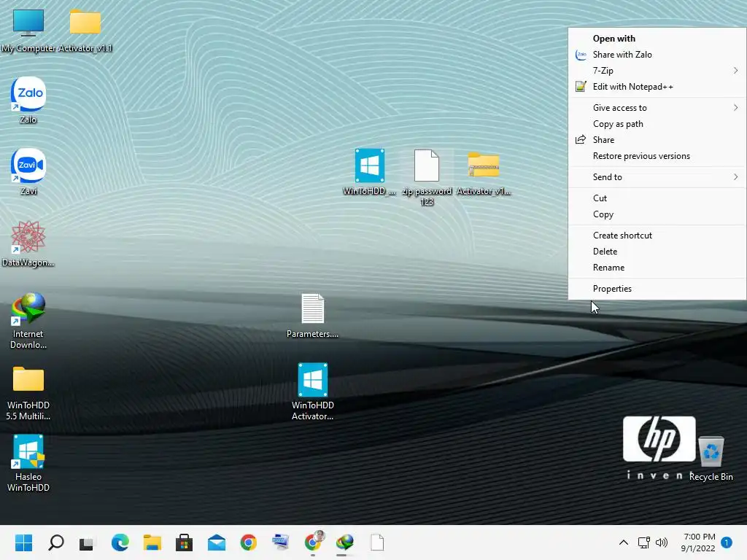This screenshot has width=747, height=560.
Task: Choose 'Share' in context menu
Action: click(x=657, y=140)
